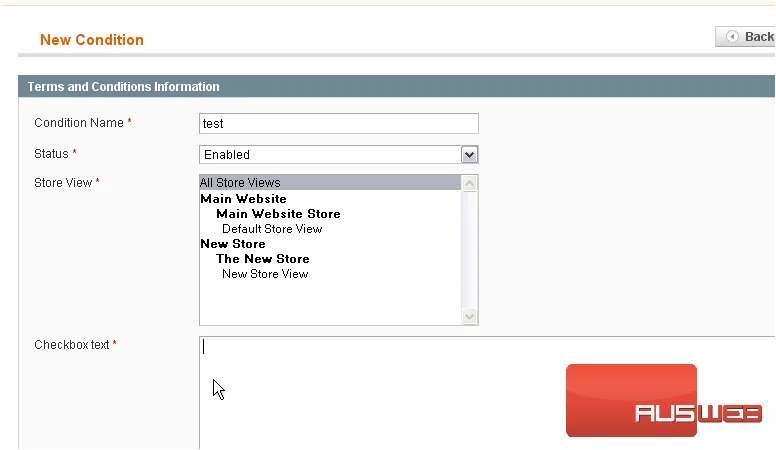776x450 pixels.
Task: Select Main Website Store entry
Action: click(278, 214)
